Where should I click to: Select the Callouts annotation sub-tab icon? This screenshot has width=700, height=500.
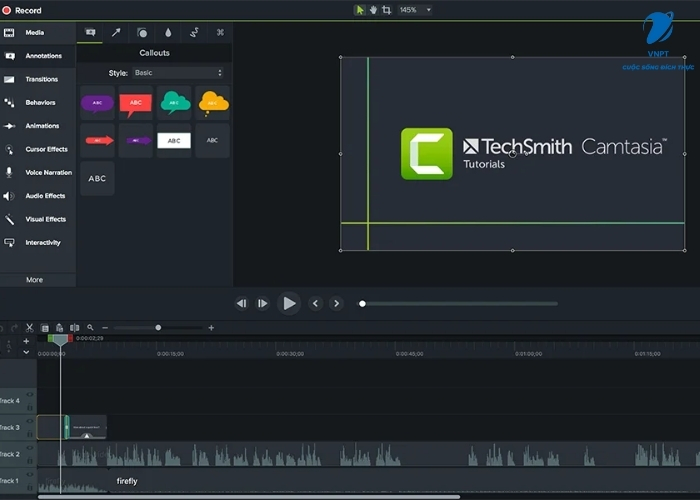point(90,33)
